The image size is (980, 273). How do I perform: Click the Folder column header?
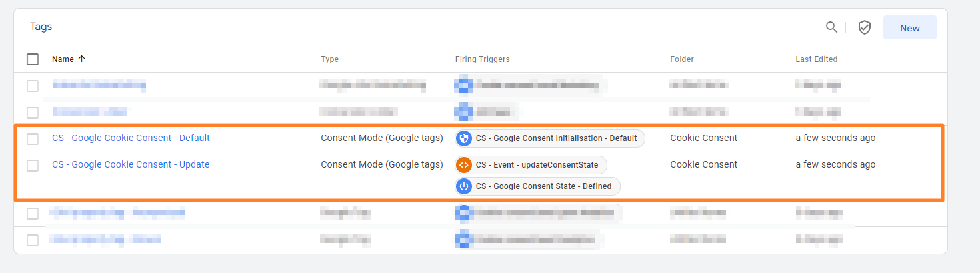pyautogui.click(x=682, y=59)
